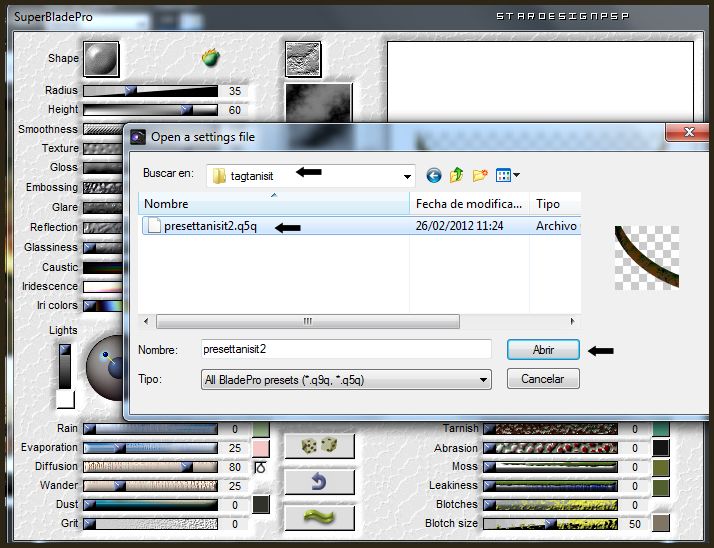
Task: Sort by Tipo column header
Action: [x=556, y=204]
